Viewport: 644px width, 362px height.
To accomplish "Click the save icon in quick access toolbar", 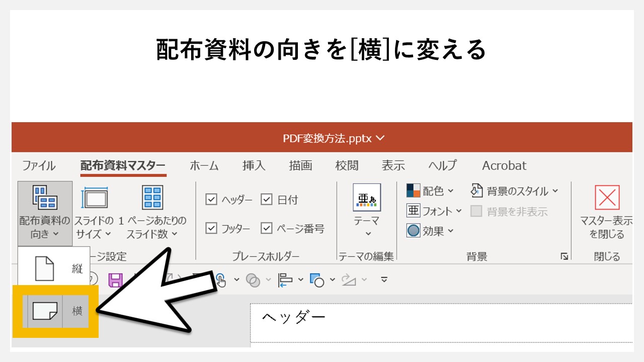I will [117, 280].
